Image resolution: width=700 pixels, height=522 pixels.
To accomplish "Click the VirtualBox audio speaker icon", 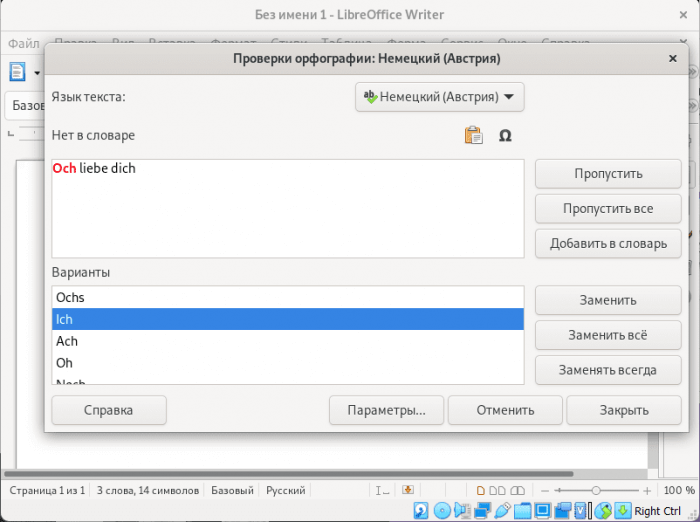I will (462, 510).
